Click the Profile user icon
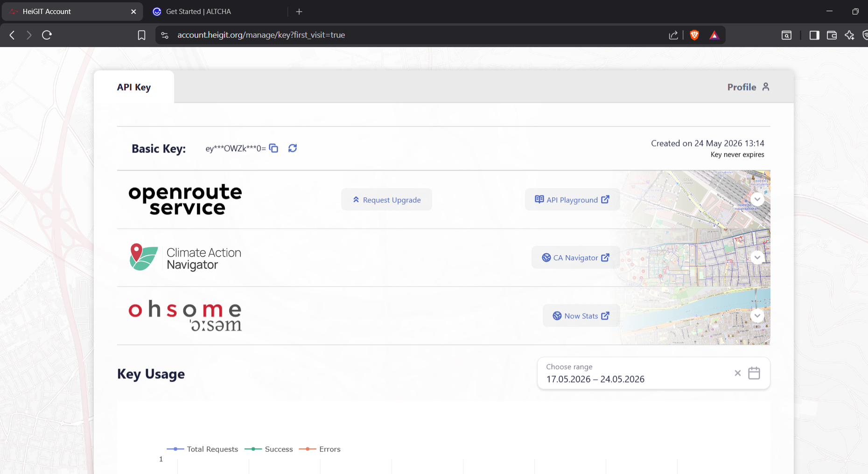The width and height of the screenshot is (868, 474). (x=766, y=87)
